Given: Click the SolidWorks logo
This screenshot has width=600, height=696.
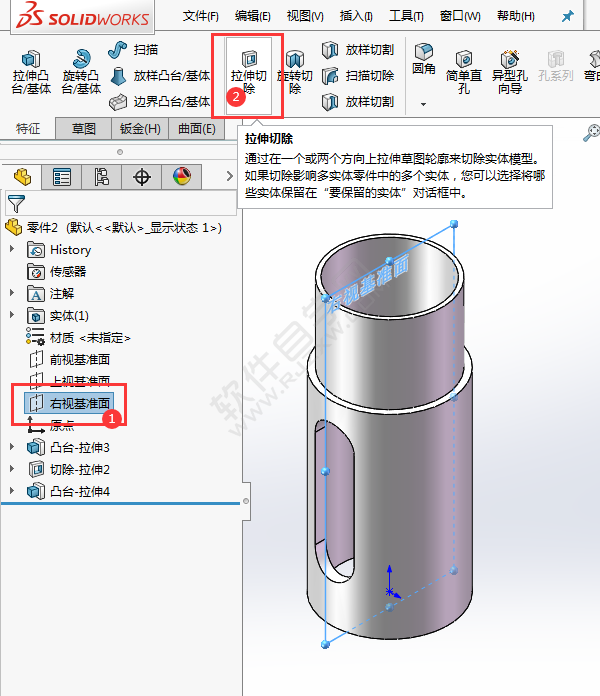Looking at the screenshot, I should 82,16.
